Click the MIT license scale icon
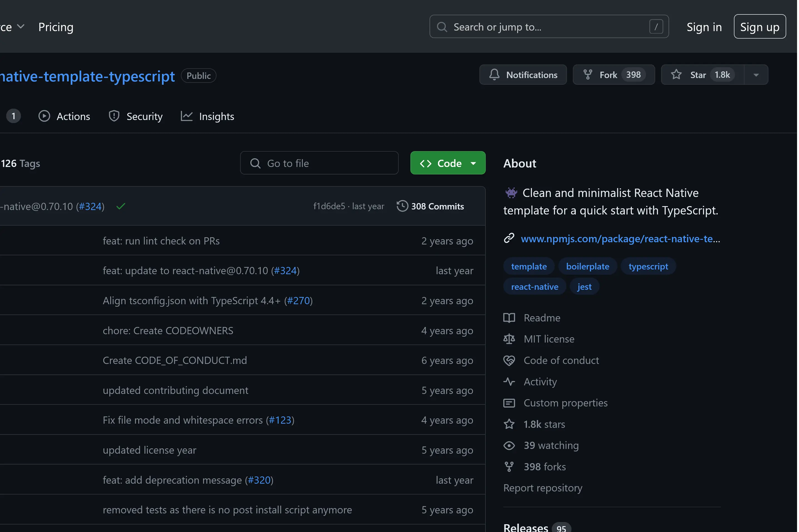Screen dimensions: 799x532 tap(509, 339)
